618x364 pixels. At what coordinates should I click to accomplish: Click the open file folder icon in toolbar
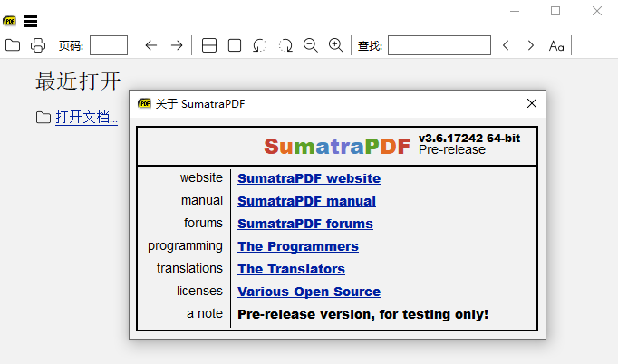(13, 45)
